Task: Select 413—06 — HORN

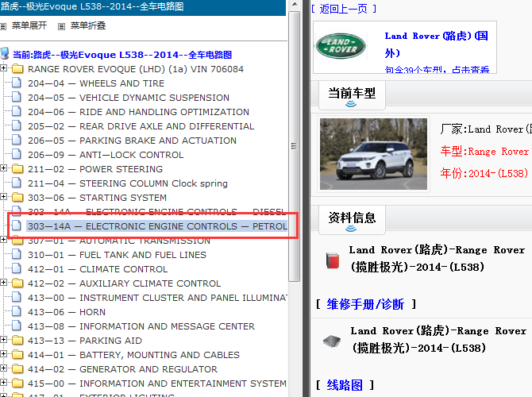Action: 67,312
